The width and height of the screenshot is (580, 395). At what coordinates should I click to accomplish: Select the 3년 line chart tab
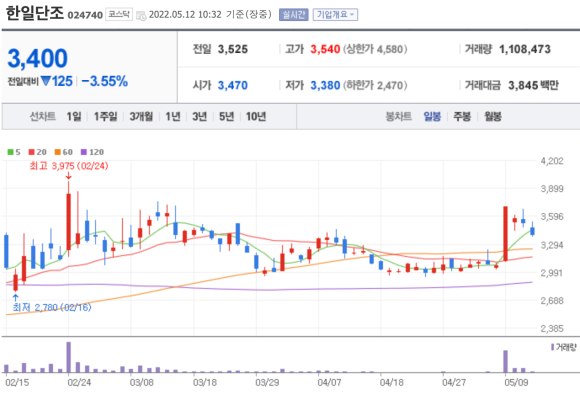[x=199, y=117]
